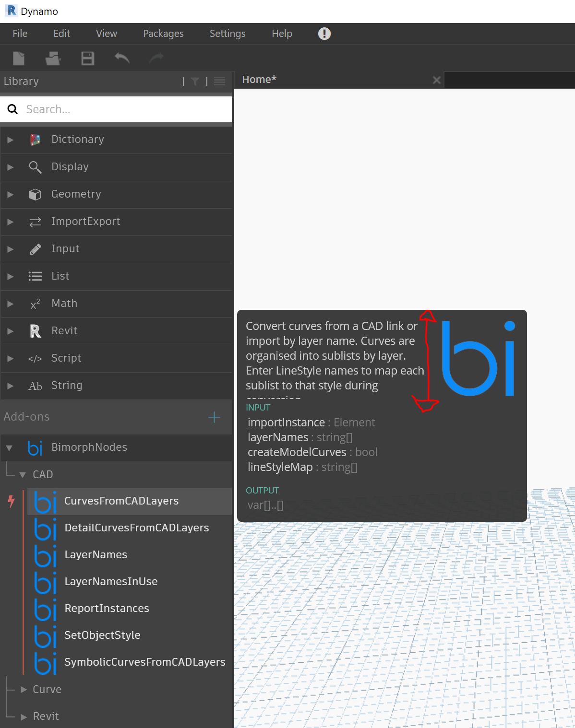
Task: Click the library filter funnel icon
Action: point(195,82)
